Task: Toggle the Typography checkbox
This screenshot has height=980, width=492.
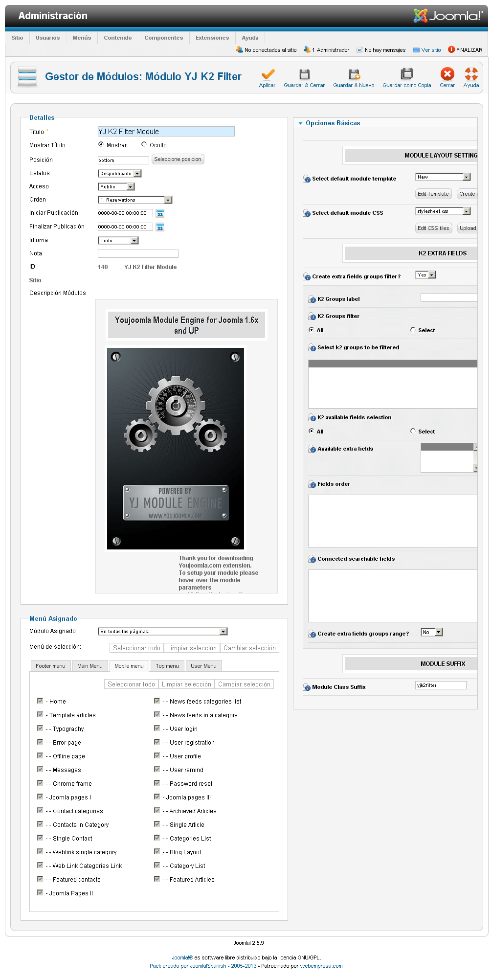Action: [x=40, y=728]
